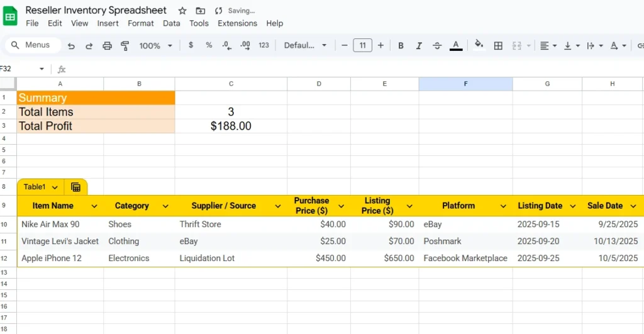Move document using the folder icon
Screen dimensions: 644x334
tap(201, 11)
